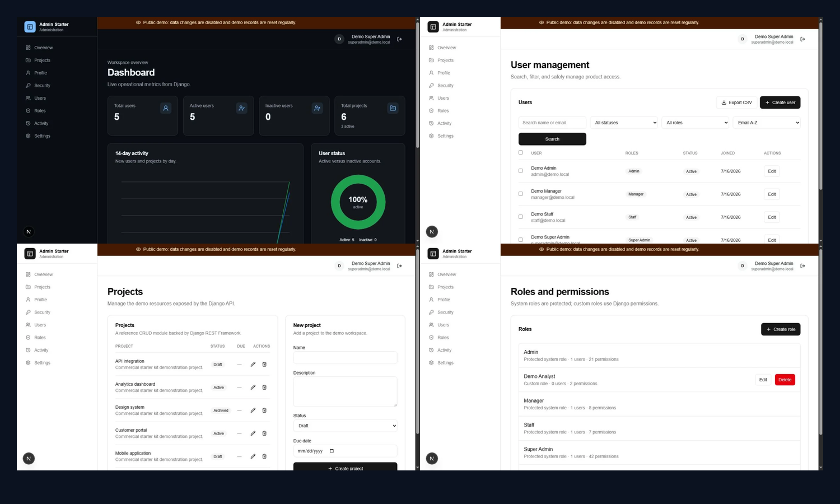Open the calendar picker in the Due date field
This screenshot has width=840, height=504.
click(332, 451)
